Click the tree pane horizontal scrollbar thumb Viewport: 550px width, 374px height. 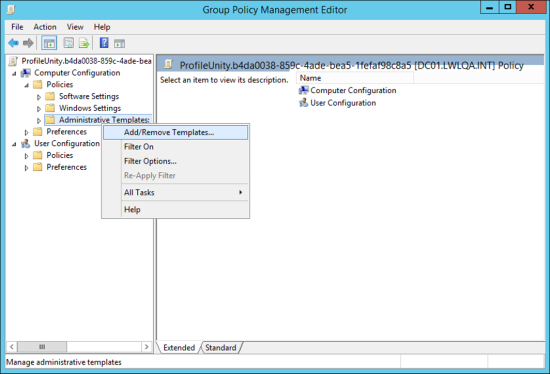point(42,347)
